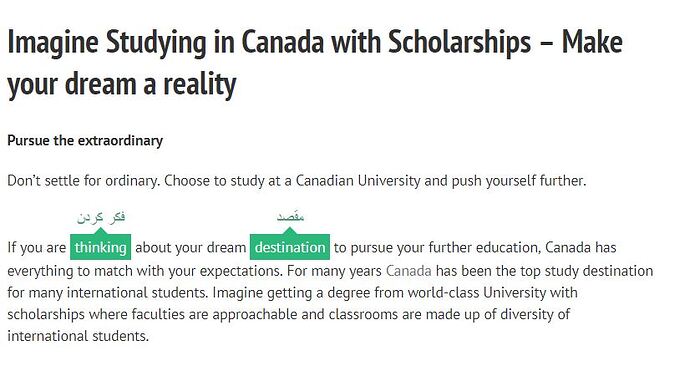Click the tooltip arrow above "thinking"

click(100, 231)
